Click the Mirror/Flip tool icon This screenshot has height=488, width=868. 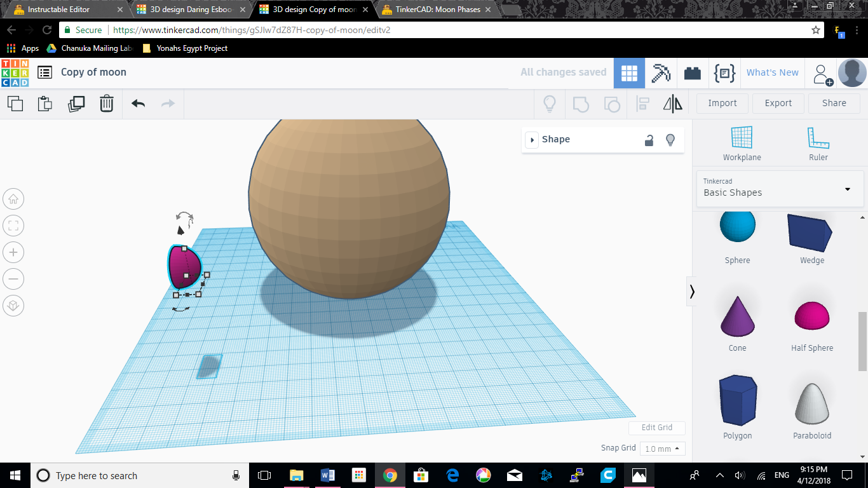click(673, 104)
